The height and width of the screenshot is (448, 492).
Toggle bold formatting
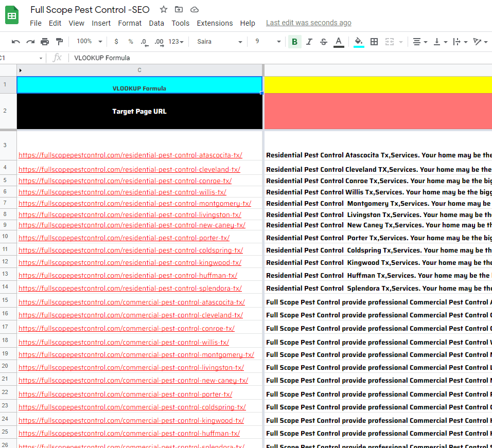[294, 42]
